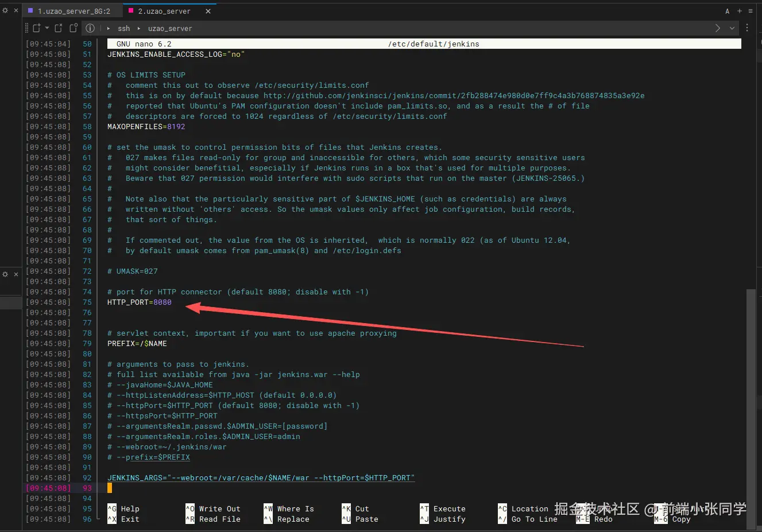Open the hamburger menu at top right
The image size is (762, 532).
750,11
